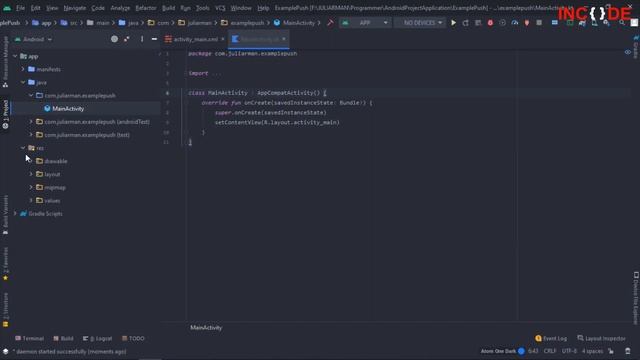This screenshot has height=360, width=640.
Task: Click the Apply Code Changes icon
Action: click(x=478, y=23)
